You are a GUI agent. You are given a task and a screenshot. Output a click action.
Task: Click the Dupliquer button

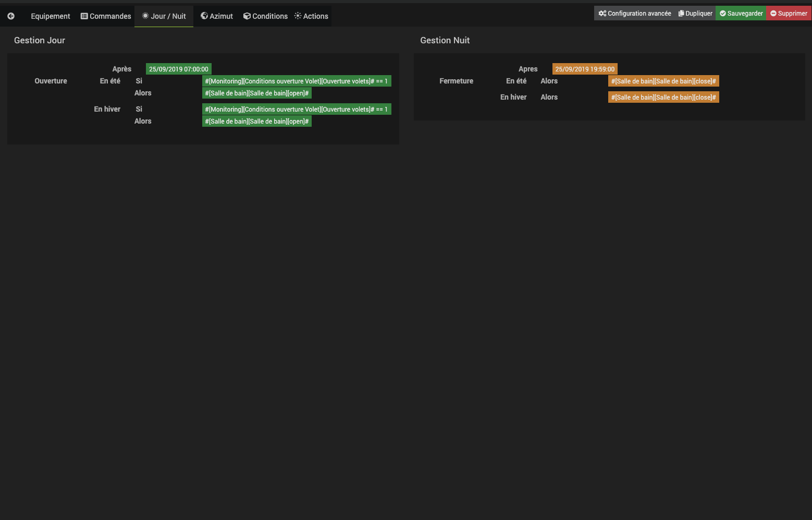[x=695, y=14]
